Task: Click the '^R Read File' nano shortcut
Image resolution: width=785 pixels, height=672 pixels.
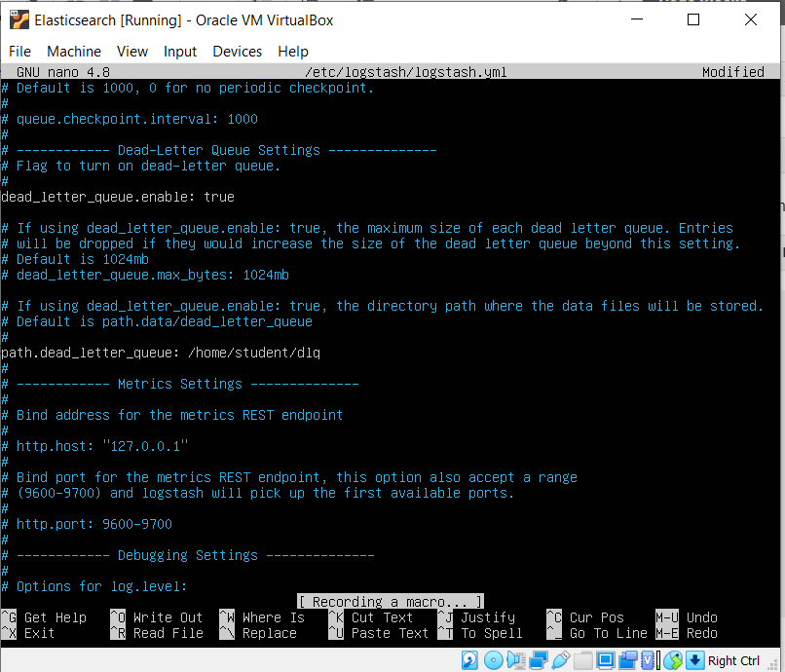Action: [x=157, y=633]
